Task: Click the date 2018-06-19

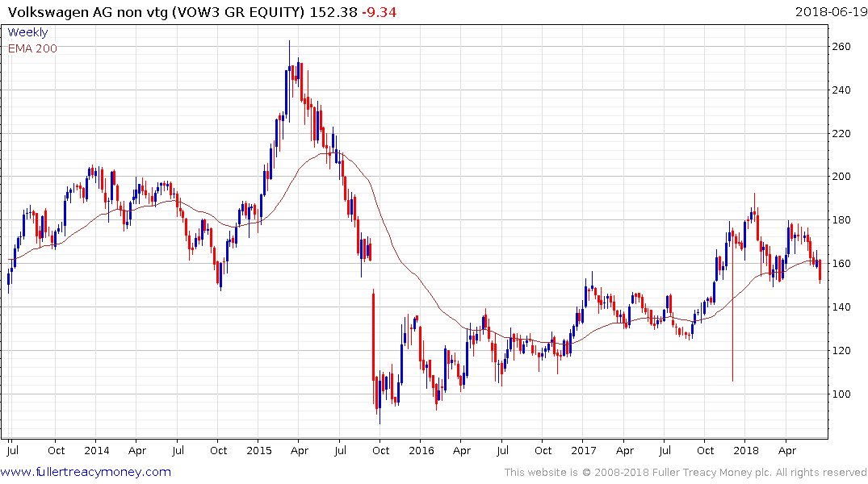Action: point(831,11)
